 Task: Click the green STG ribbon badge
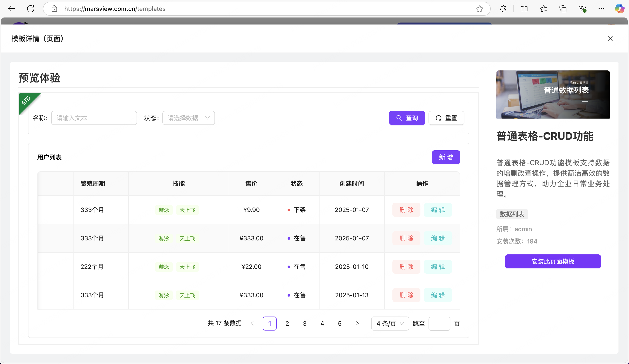click(x=27, y=101)
